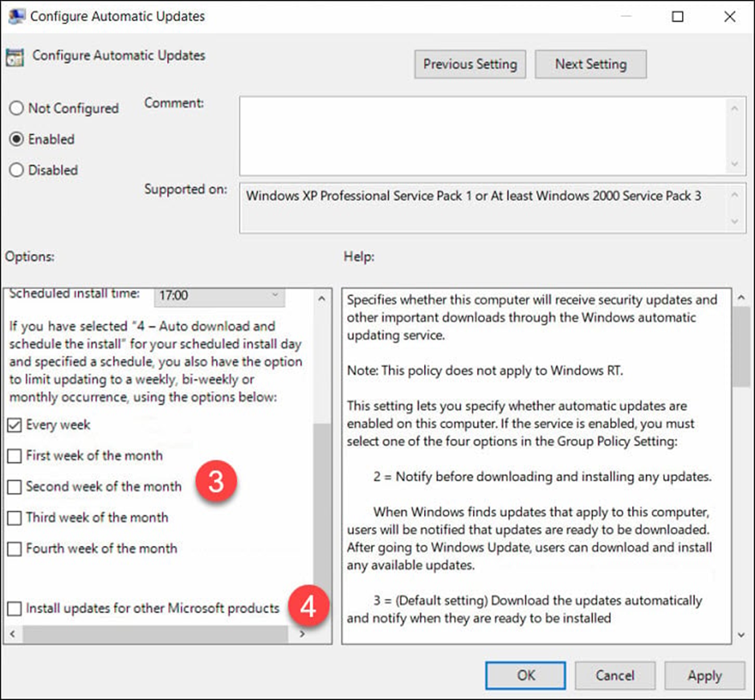This screenshot has width=755, height=700.
Task: Enable Third week of the month
Action: 14,517
